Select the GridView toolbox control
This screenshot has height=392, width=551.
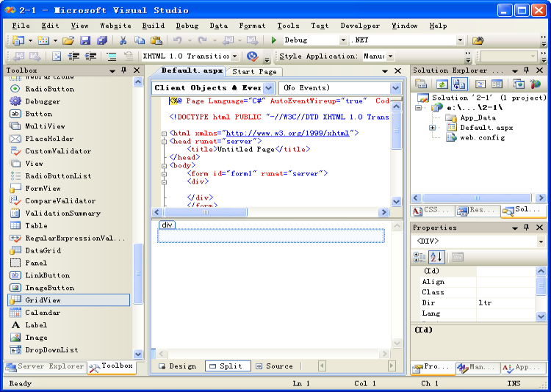[x=68, y=300]
